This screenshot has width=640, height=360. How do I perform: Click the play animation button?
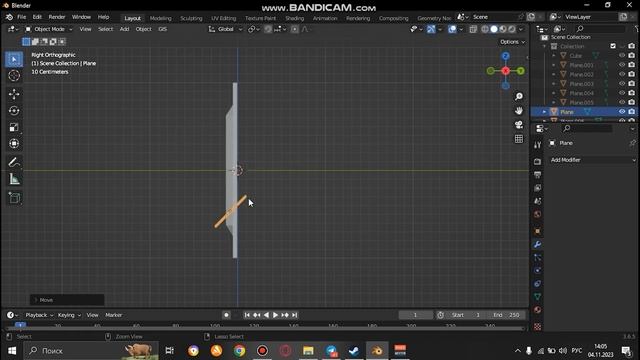pyautogui.click(x=276, y=315)
